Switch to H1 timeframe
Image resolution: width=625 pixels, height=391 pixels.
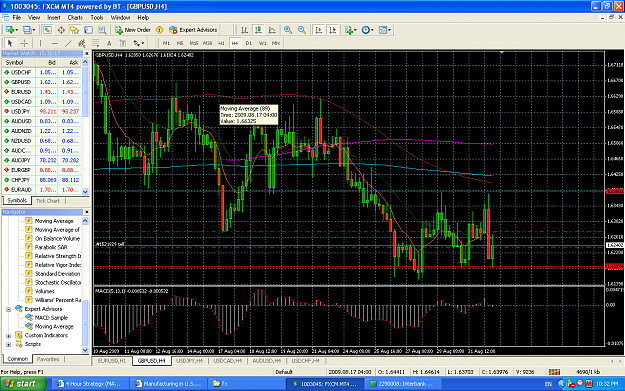coord(221,43)
